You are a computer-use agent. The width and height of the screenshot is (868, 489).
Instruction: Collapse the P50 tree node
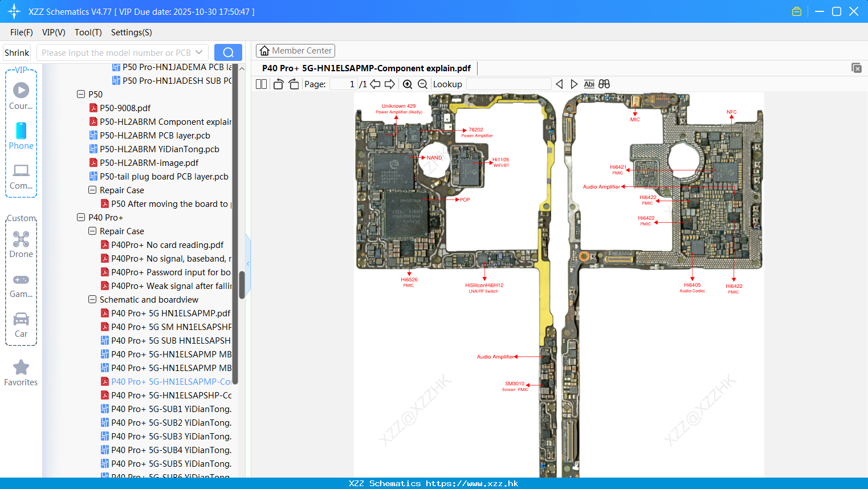pos(80,94)
